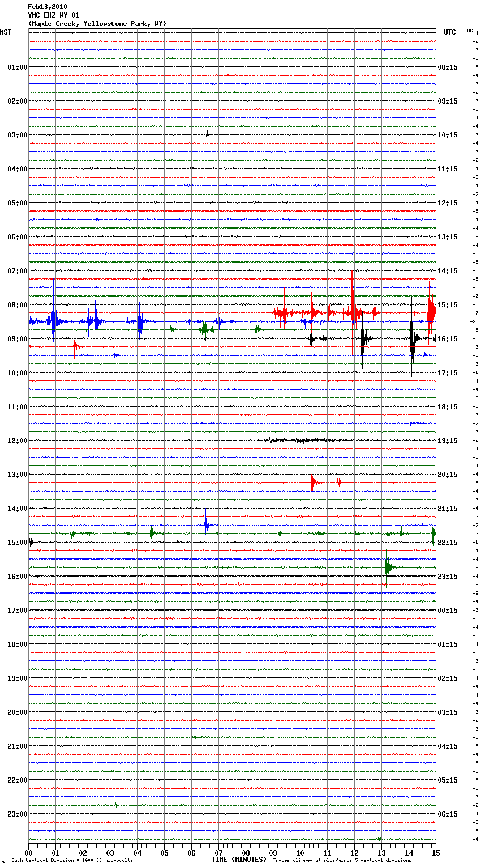The width and height of the screenshot is (481, 868).
Task: Click the Traces clipped at plus/minus 5 footer note
Action: (x=342, y=861)
